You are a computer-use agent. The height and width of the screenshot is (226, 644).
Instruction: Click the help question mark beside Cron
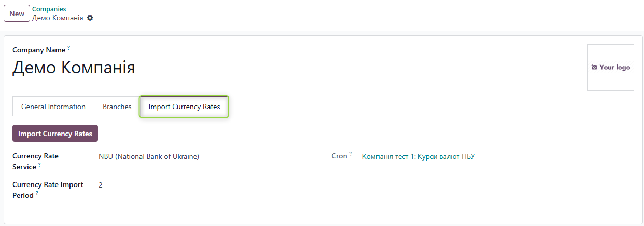point(351,154)
